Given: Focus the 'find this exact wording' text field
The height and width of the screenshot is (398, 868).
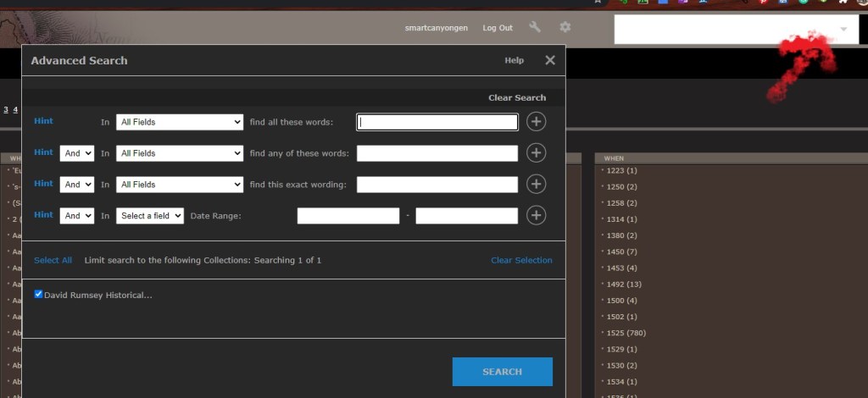Looking at the screenshot, I should point(437,185).
